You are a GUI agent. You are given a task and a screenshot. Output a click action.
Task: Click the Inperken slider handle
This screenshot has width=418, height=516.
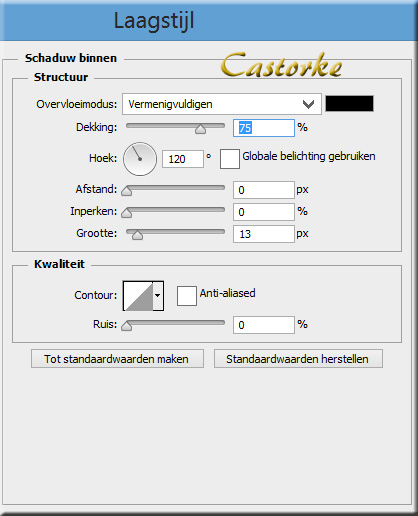(127, 213)
